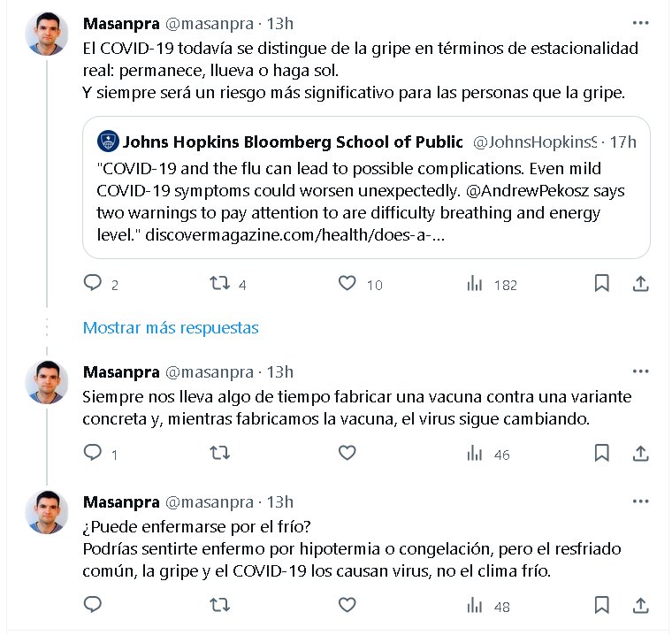Open more options on the vacuna tweet
Image resolution: width=672 pixels, height=635 pixels.
(640, 371)
